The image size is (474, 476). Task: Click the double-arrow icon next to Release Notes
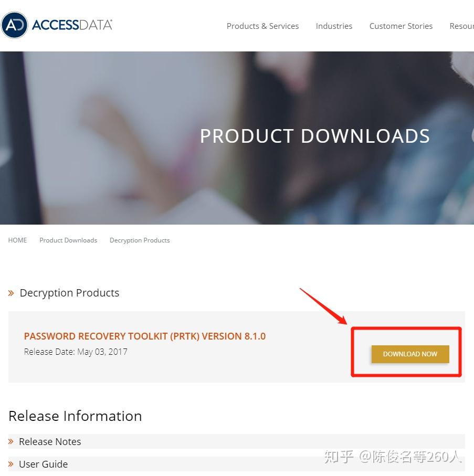tap(11, 441)
